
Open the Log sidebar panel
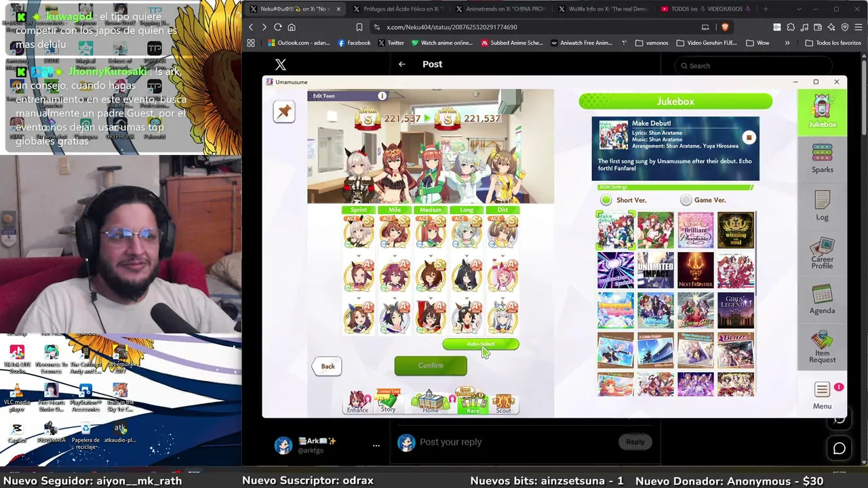[x=822, y=206]
